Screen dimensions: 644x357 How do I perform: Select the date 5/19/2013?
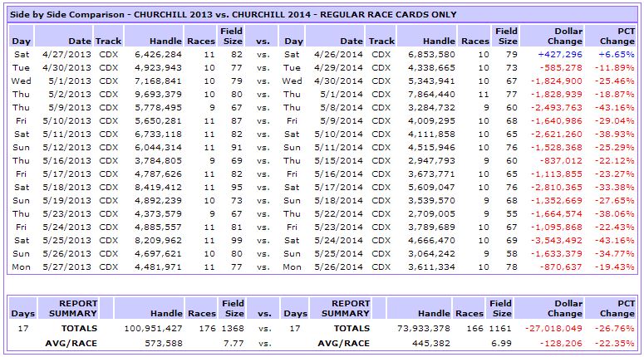click(66, 201)
